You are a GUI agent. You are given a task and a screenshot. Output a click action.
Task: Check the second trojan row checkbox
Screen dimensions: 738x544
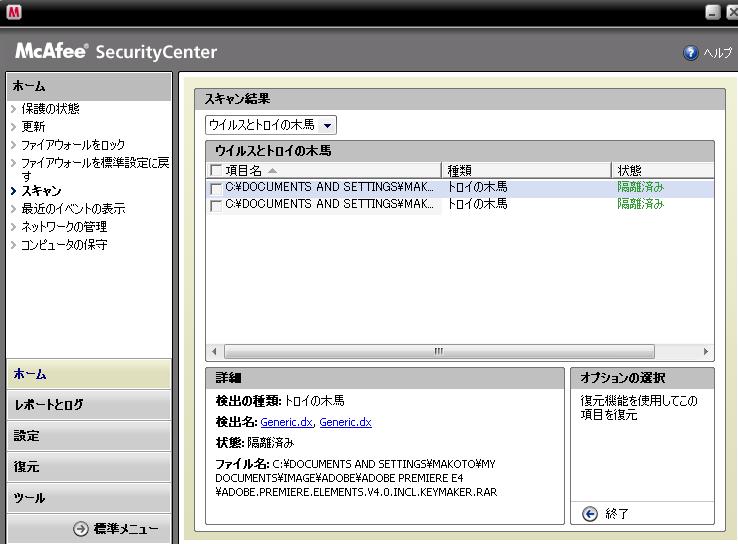click(x=216, y=206)
